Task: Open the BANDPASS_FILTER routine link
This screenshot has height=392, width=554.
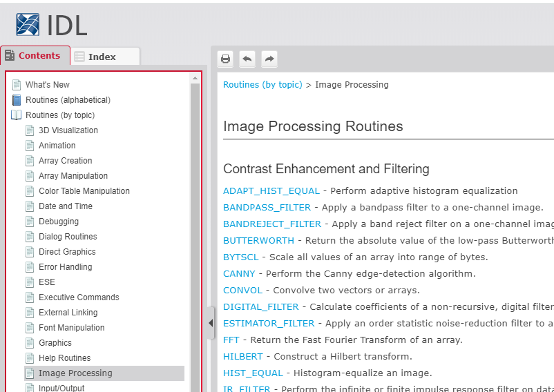Action: 267,208
